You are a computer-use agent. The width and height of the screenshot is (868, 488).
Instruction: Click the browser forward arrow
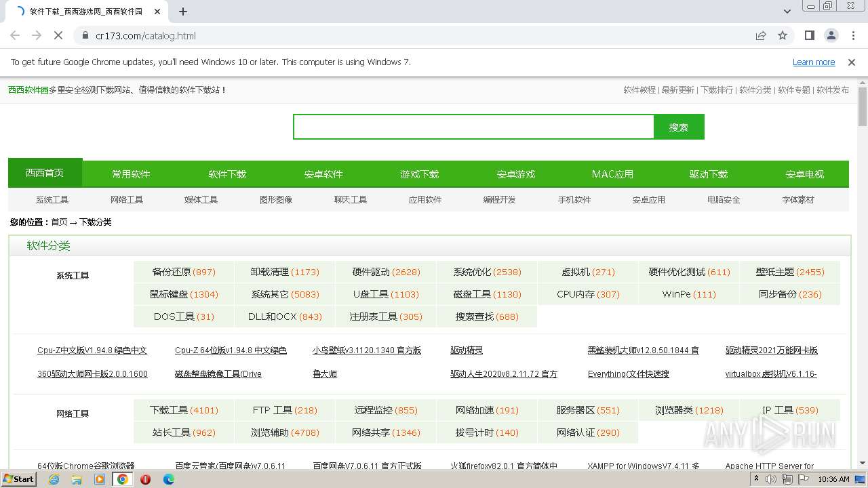click(x=37, y=35)
